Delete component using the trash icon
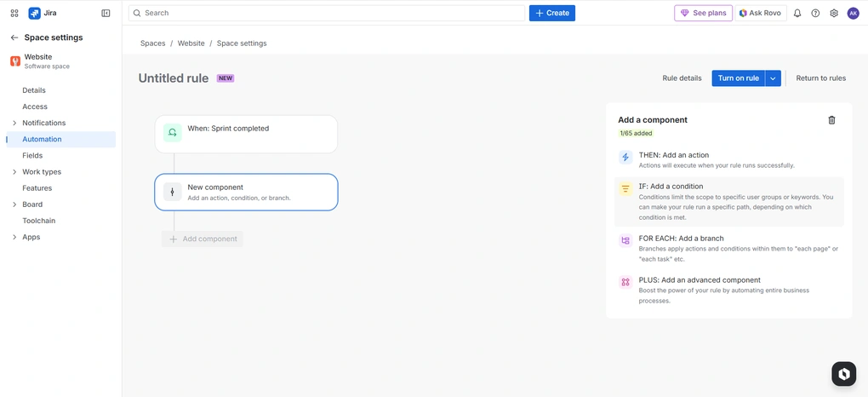868x397 pixels. point(831,120)
